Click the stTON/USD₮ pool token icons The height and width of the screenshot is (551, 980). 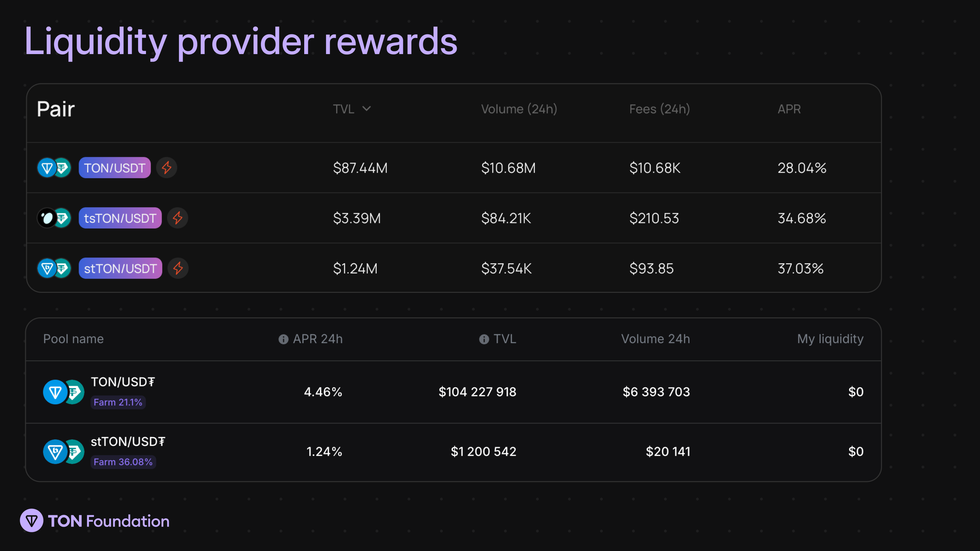[64, 452]
